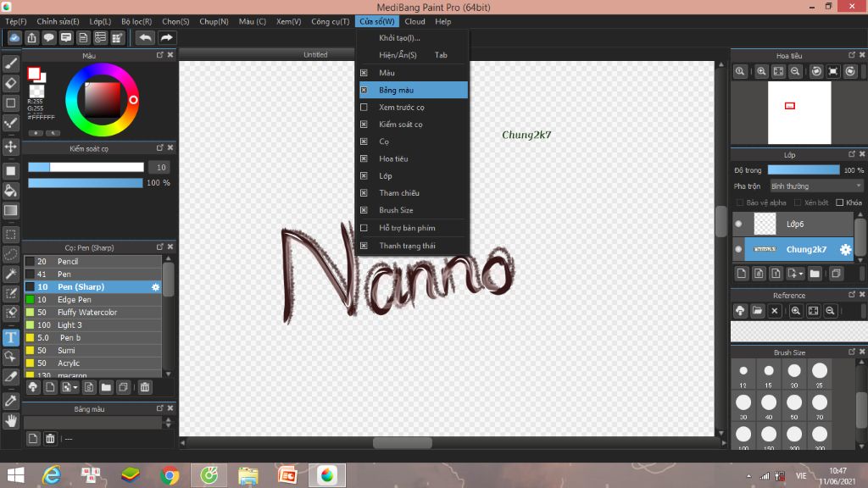
Task: Pick a hue on the color wheel
Action: (103, 100)
